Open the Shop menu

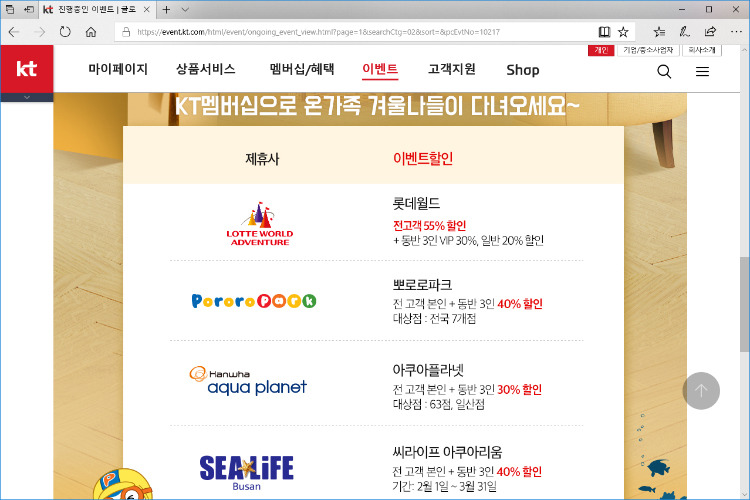click(x=523, y=70)
